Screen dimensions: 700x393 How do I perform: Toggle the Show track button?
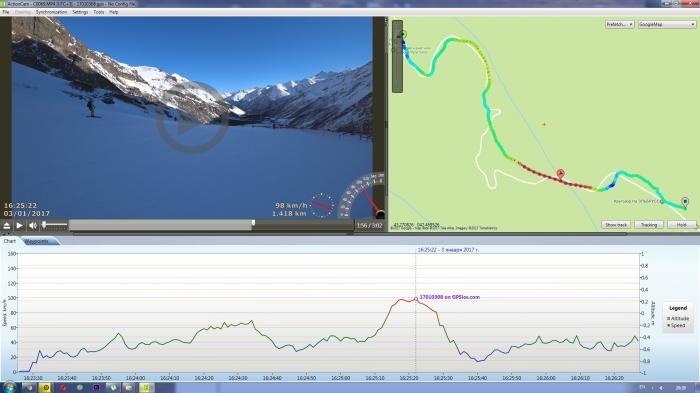[x=616, y=225]
